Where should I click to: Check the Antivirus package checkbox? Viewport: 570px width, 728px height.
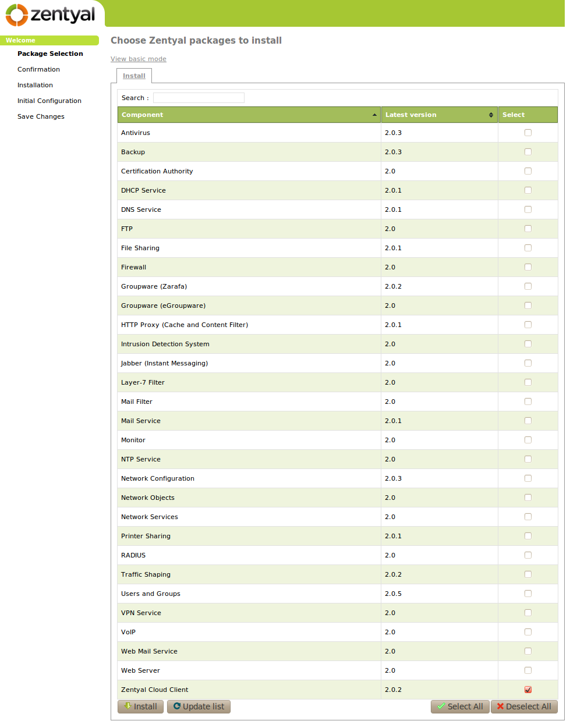point(528,133)
